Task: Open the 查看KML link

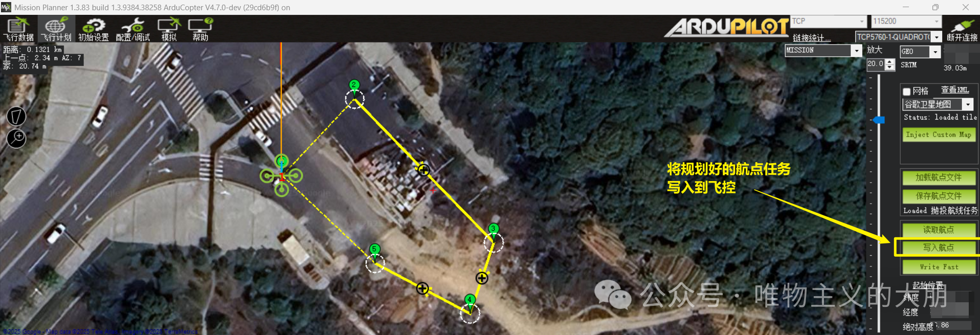Action: tap(955, 90)
